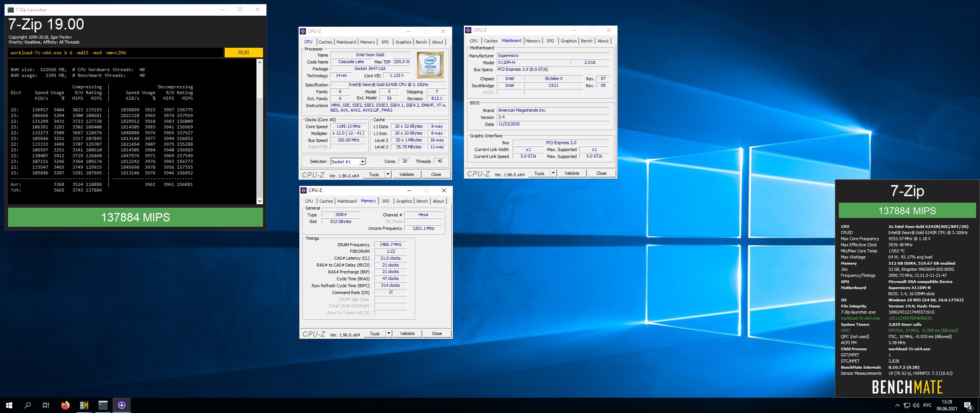Viewport: 980px width, 413px height.
Task: Open Mainboard tab in CPU-Z CPU window
Action: pyautogui.click(x=346, y=42)
